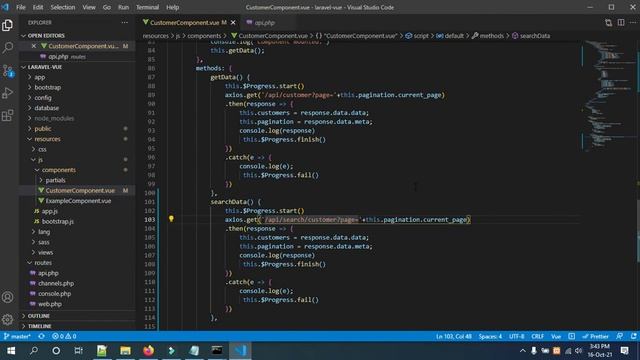This screenshot has height=360, width=640.
Task: Click the searchData breadcrumb item
Action: click(535, 36)
